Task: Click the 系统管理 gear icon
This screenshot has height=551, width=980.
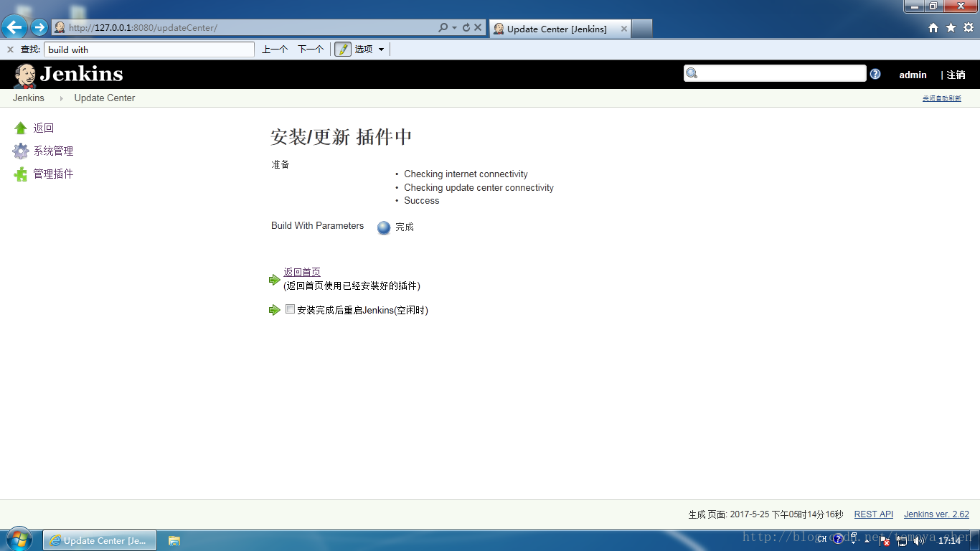Action: [x=21, y=151]
